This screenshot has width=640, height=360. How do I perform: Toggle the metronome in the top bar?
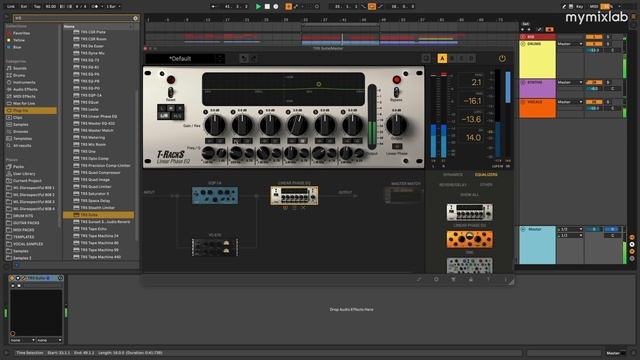pos(96,7)
